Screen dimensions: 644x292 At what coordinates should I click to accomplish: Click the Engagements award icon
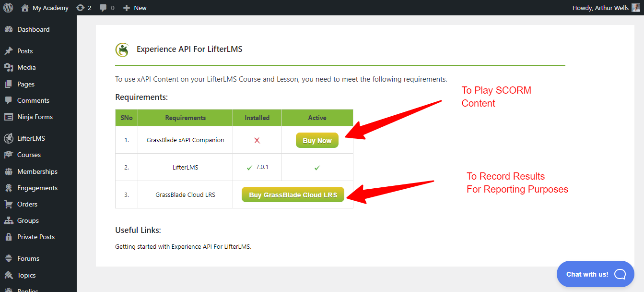(10, 188)
